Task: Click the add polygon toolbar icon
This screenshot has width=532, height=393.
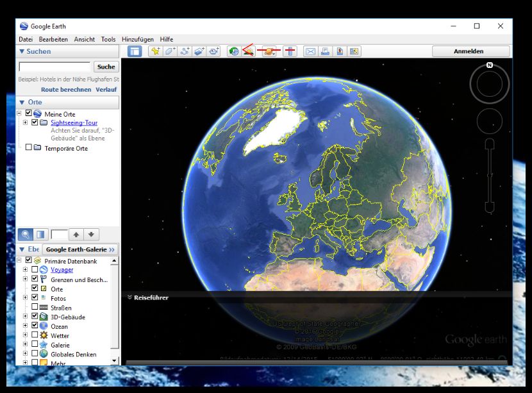Action: click(170, 51)
